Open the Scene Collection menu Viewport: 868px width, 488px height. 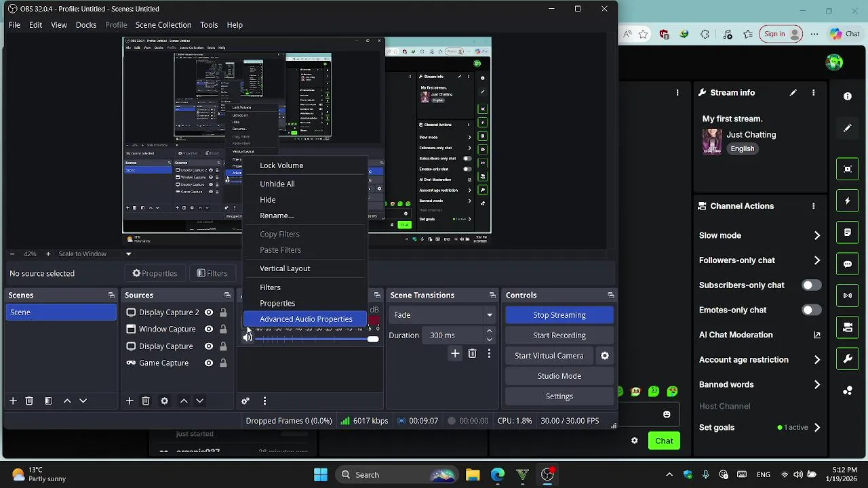click(x=163, y=25)
